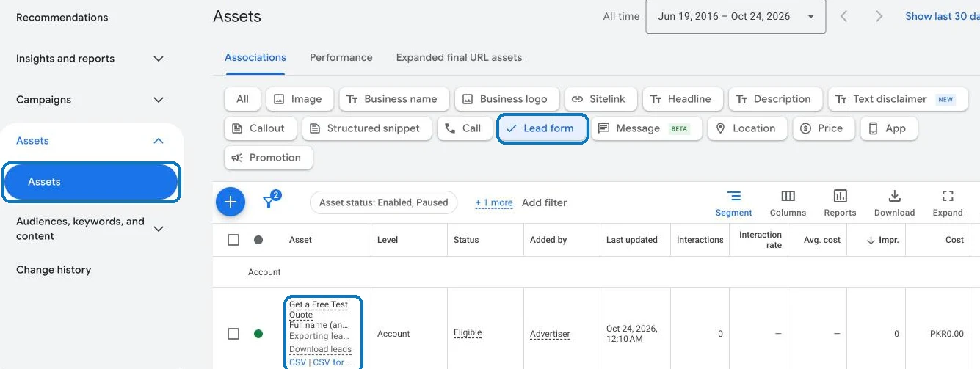Collapse the Assets section chevron

(x=159, y=141)
